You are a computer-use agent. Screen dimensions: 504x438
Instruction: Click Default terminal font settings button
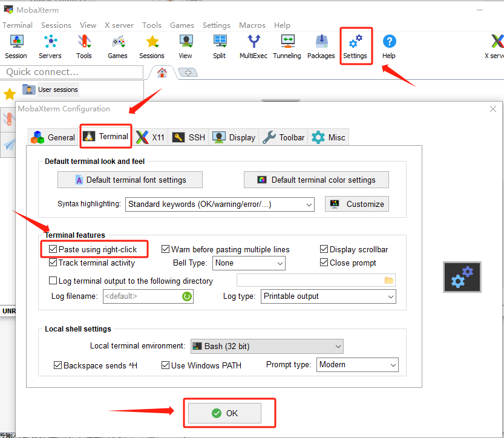point(130,180)
